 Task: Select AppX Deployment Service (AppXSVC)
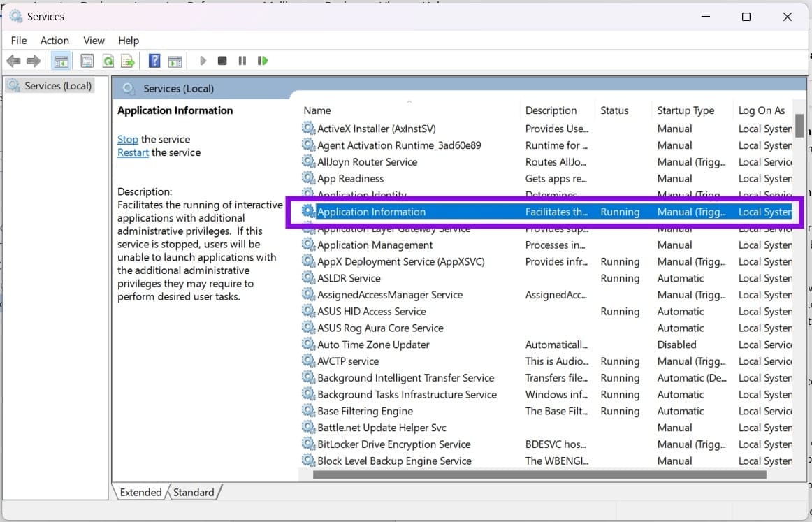click(546, 261)
